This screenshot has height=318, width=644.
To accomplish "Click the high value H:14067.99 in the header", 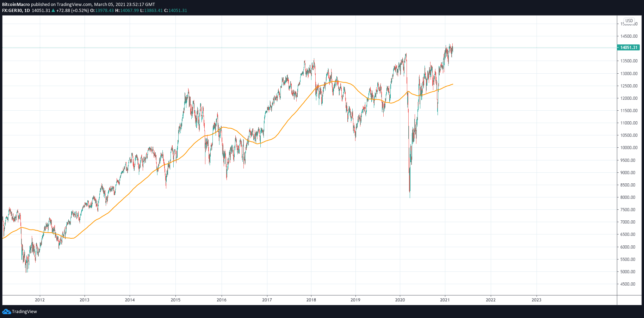I will click(127, 11).
